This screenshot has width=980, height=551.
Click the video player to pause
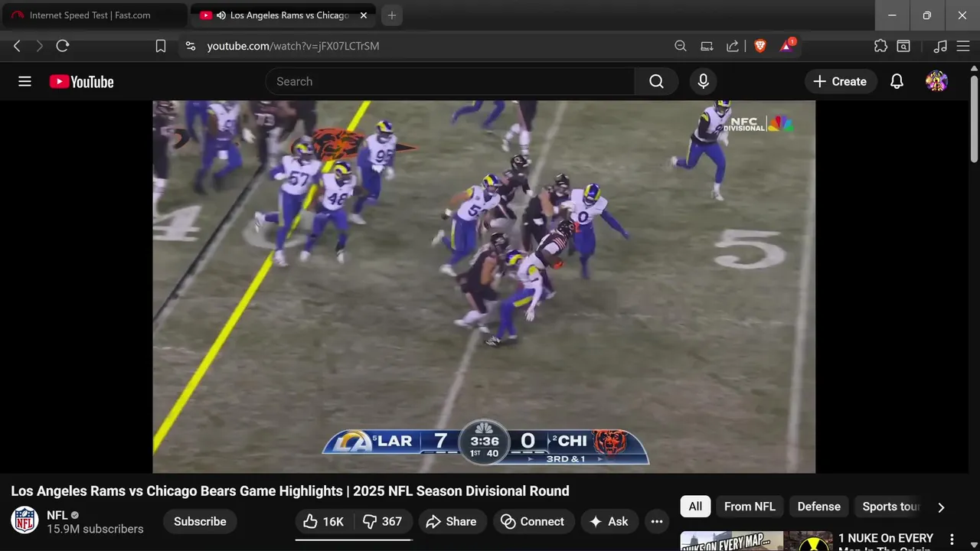point(484,286)
